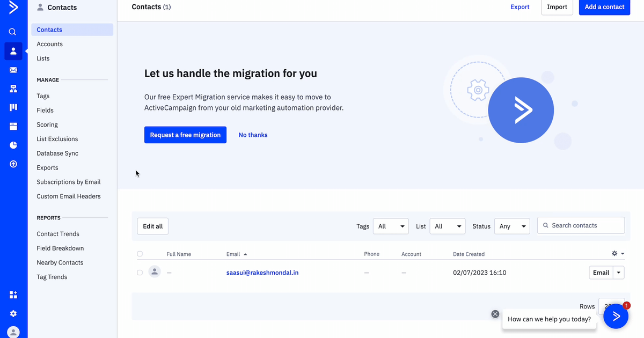Open the Deals pipeline icon
The width and height of the screenshot is (644, 338).
[x=13, y=107]
